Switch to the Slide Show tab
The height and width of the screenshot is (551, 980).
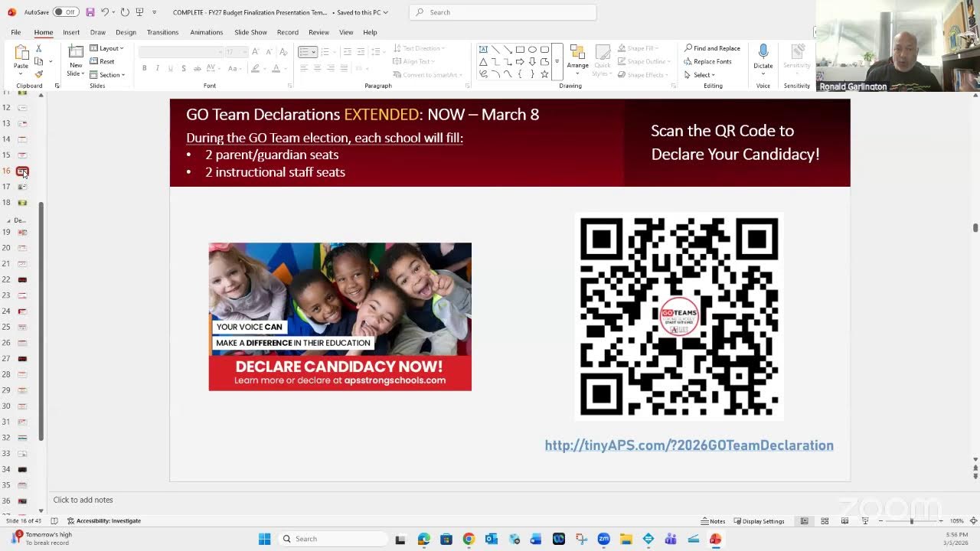pos(250,32)
